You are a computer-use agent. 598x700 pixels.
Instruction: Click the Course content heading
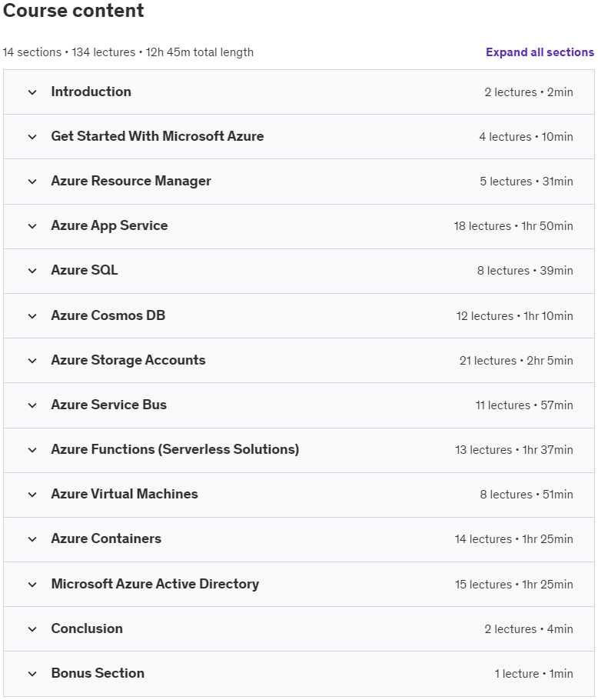74,10
